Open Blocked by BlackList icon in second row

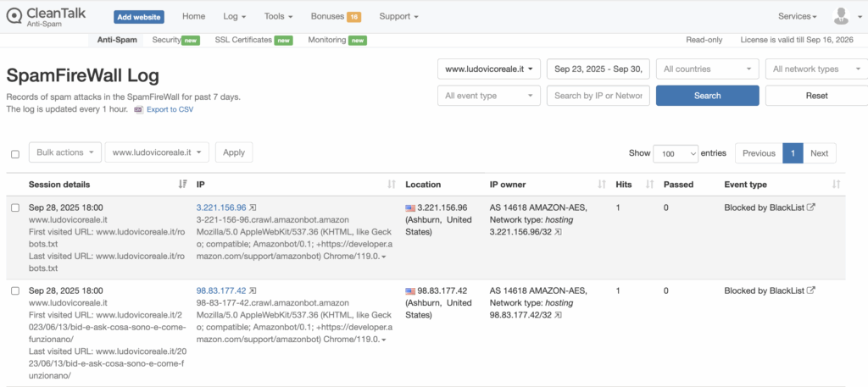click(811, 290)
